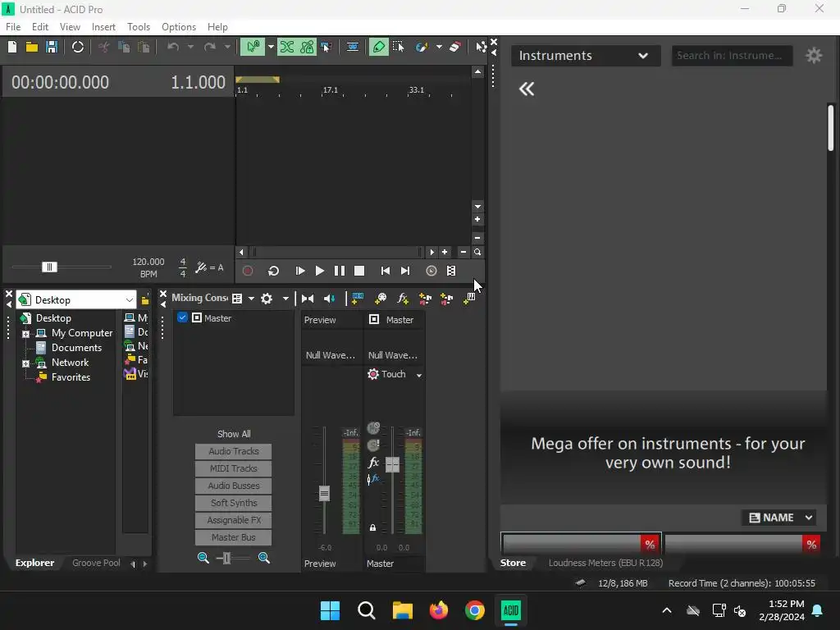Screen dimensions: 840x630
Task: Pause playback
Action: pos(340,271)
